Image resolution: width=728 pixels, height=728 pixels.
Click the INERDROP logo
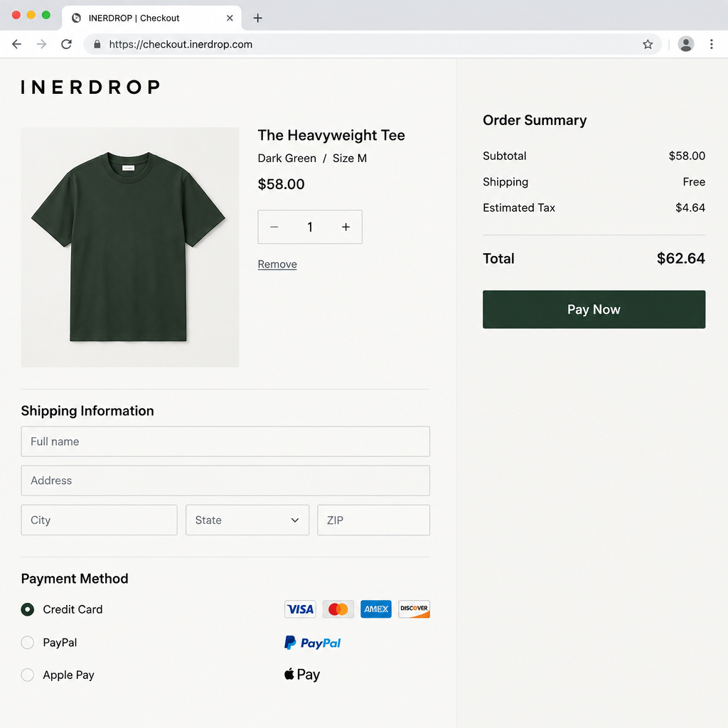(x=90, y=87)
